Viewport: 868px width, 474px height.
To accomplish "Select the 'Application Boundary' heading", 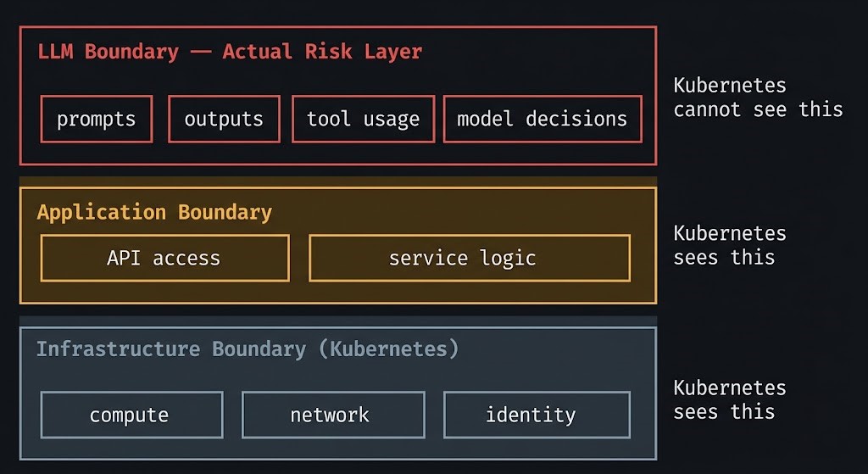I will [x=154, y=213].
